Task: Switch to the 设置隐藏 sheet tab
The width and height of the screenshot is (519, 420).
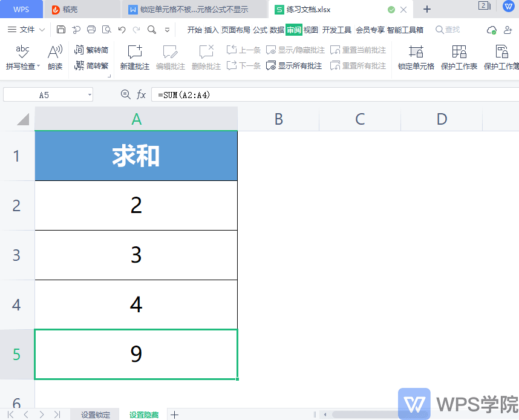Action: pos(143,415)
